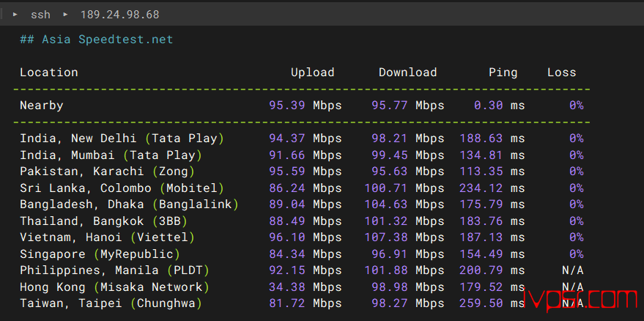Select Bangkok ping value 183.76

pyautogui.click(x=481, y=221)
